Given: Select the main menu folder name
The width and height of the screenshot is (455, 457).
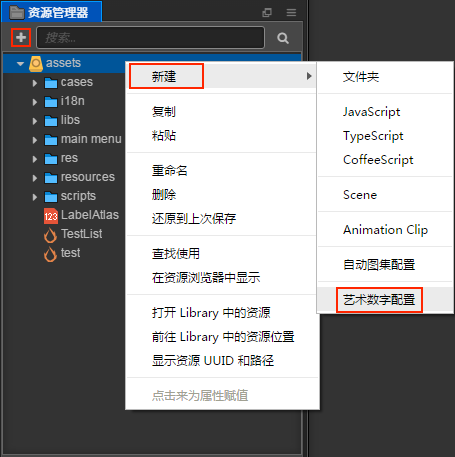Looking at the screenshot, I should pyautogui.click(x=91, y=139).
